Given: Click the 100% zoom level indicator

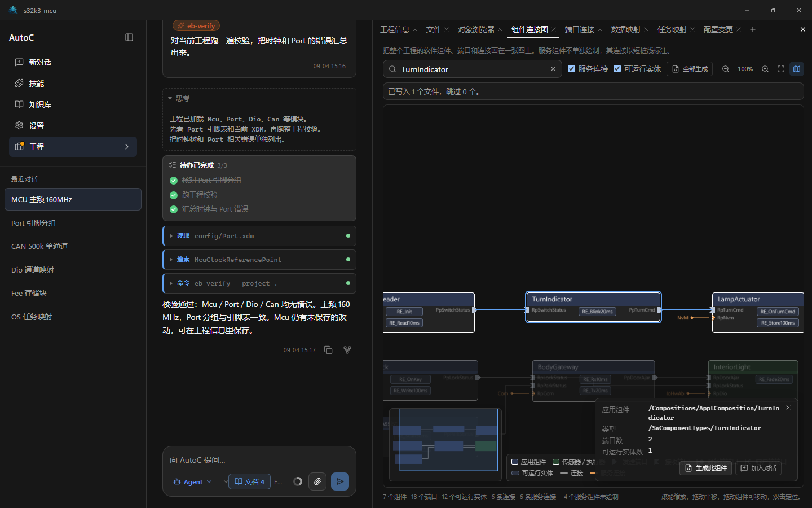Looking at the screenshot, I should [x=745, y=69].
